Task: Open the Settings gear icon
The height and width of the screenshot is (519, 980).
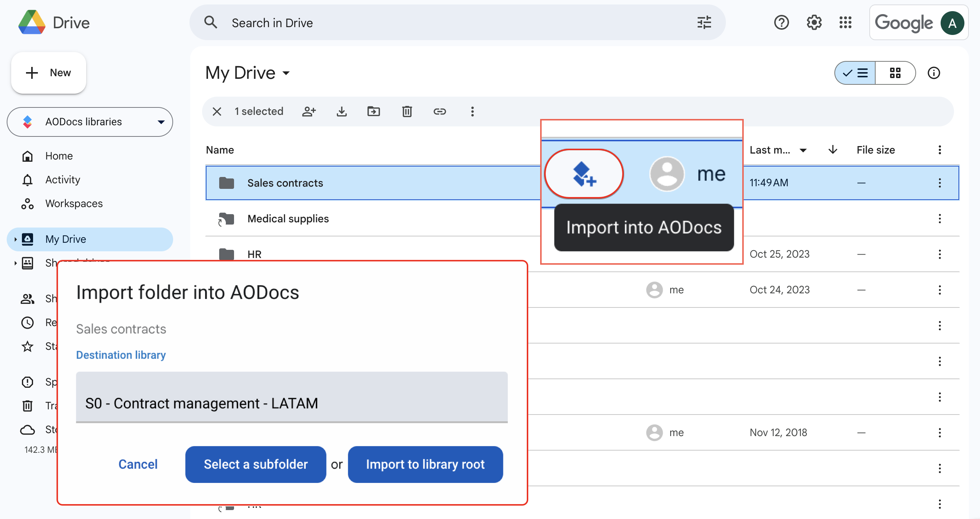Action: click(x=814, y=23)
